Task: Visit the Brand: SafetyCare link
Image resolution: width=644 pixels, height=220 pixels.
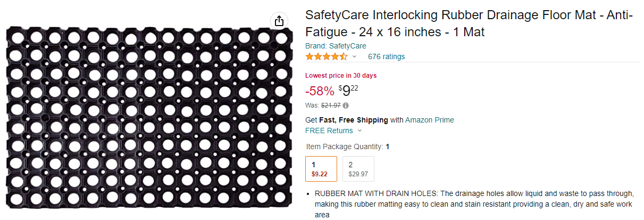Action: tap(336, 46)
